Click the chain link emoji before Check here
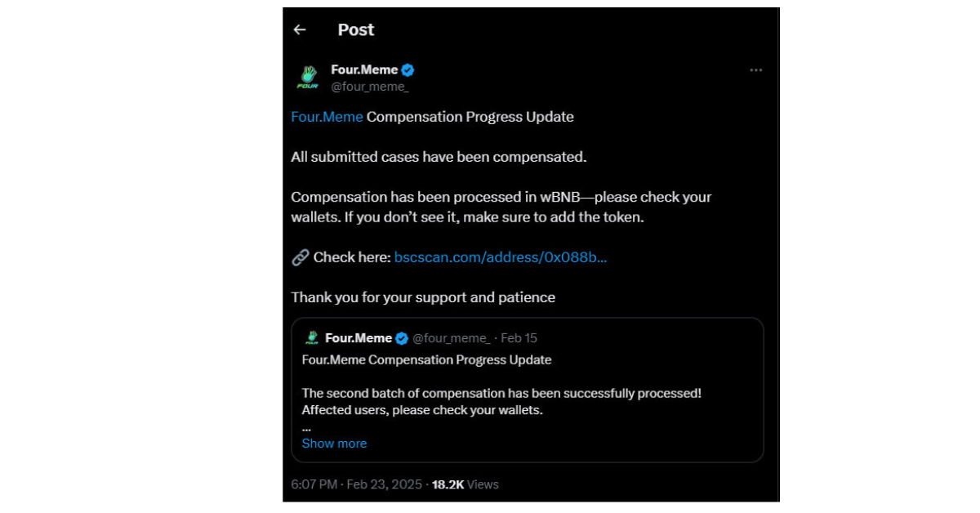Image resolution: width=980 pixels, height=513 pixels. point(300,258)
